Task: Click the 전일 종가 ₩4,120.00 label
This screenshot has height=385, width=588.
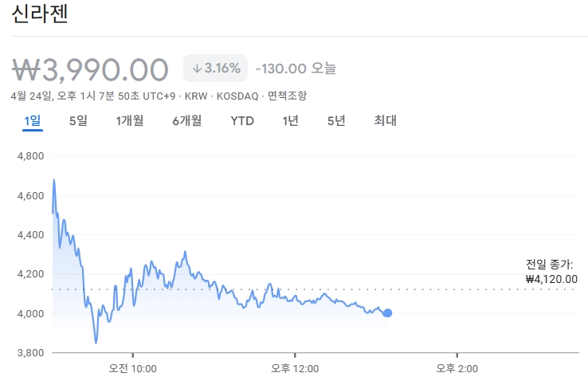Action: 551,272
